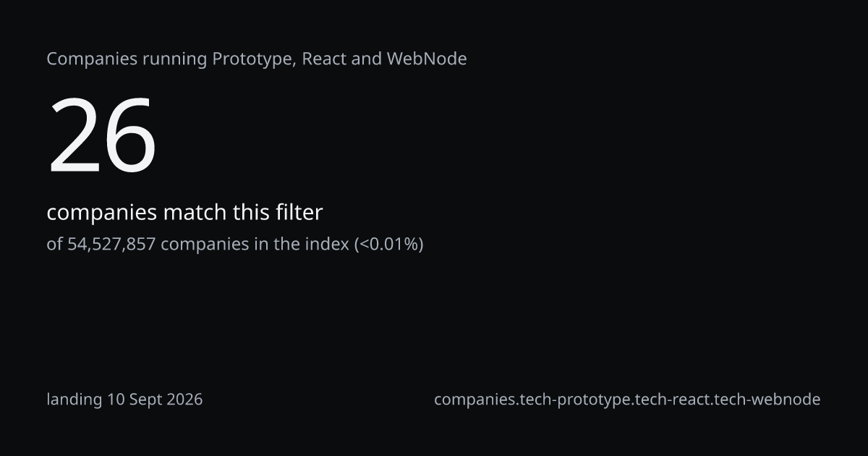868x456 pixels.
Task: Click the word 'filter' in the subtitle
Action: [x=299, y=213]
